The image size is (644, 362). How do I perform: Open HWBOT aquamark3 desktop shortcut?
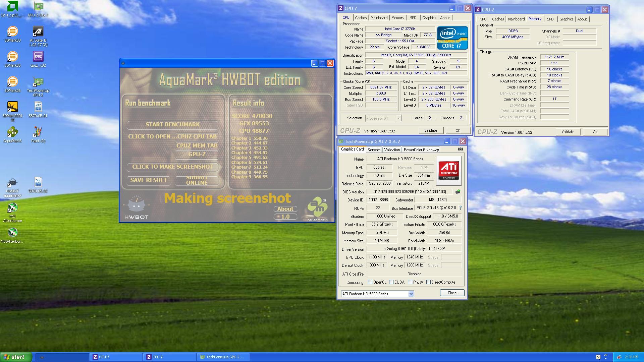(x=12, y=188)
